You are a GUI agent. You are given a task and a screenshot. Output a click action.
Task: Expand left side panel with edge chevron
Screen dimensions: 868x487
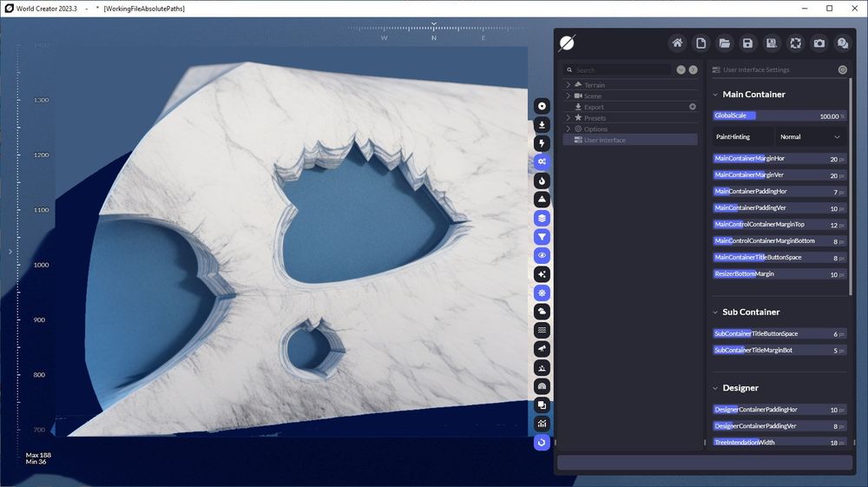10,252
